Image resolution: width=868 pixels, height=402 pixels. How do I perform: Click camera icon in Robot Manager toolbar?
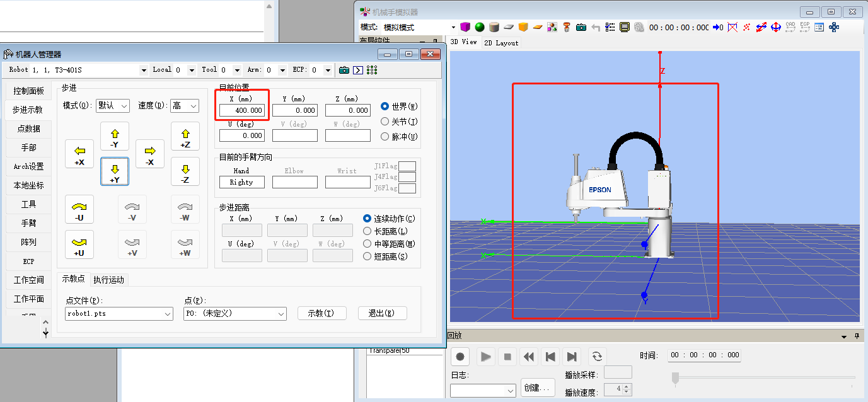click(344, 70)
